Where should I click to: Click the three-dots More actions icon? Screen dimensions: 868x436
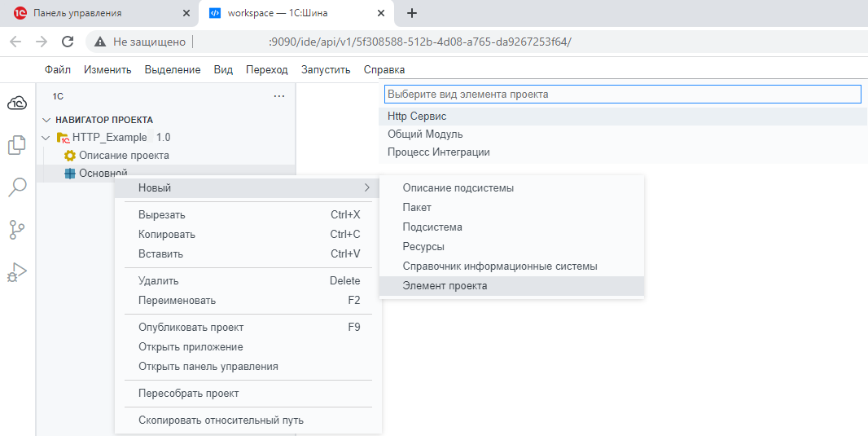point(279,96)
